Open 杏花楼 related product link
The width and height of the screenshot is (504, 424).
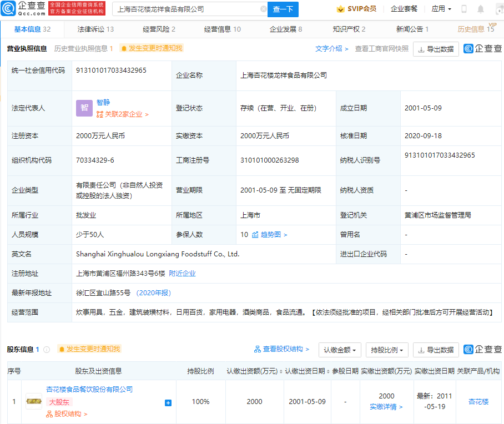478,401
